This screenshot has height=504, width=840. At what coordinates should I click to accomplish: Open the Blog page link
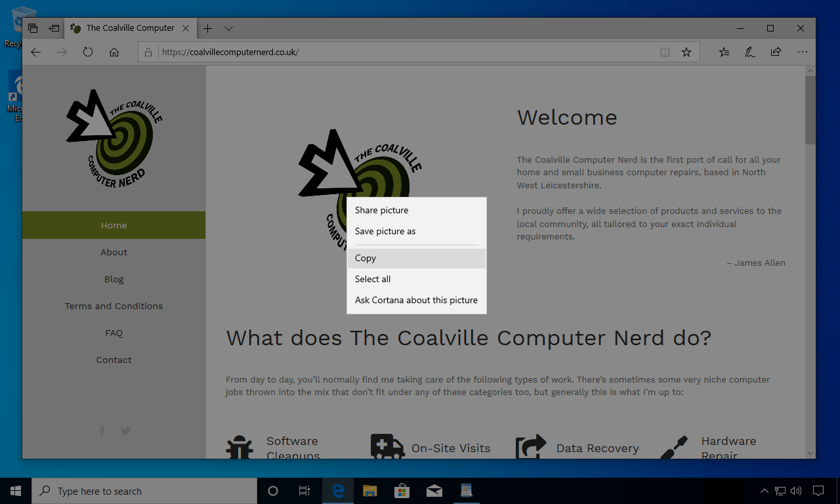(114, 279)
